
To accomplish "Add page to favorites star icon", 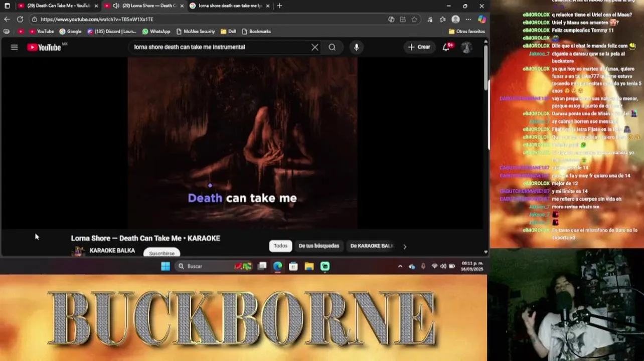I will click(414, 20).
